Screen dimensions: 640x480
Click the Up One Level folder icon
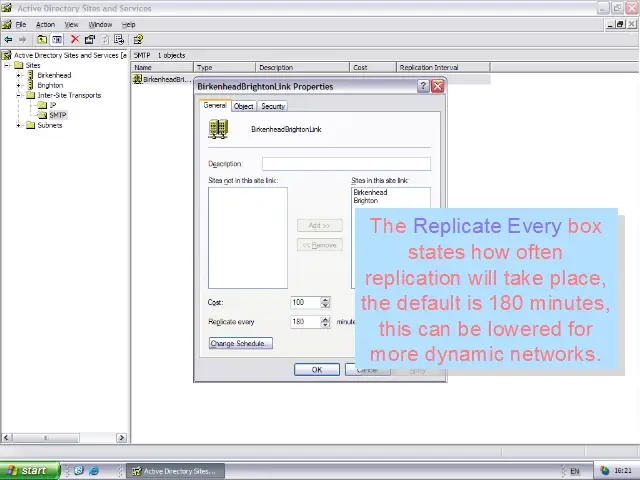click(42, 40)
